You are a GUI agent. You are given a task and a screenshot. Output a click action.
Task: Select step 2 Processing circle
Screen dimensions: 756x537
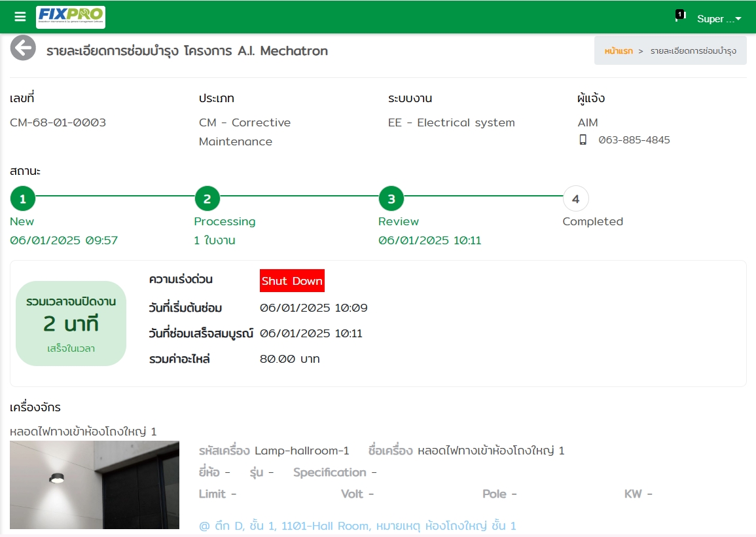click(x=207, y=198)
